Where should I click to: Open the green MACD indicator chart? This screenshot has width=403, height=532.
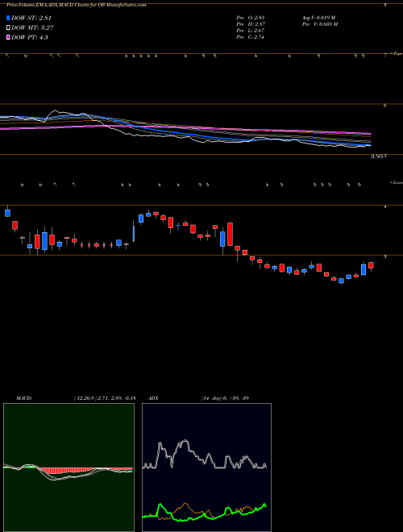click(69, 468)
